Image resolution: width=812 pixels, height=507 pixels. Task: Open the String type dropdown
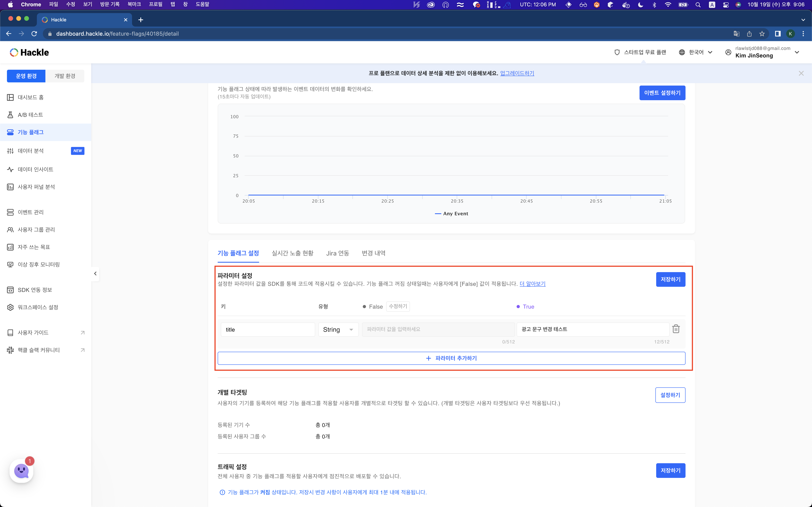pos(338,330)
